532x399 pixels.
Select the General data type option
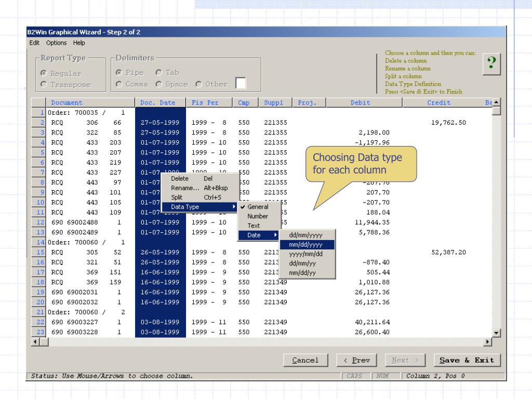[259, 207]
